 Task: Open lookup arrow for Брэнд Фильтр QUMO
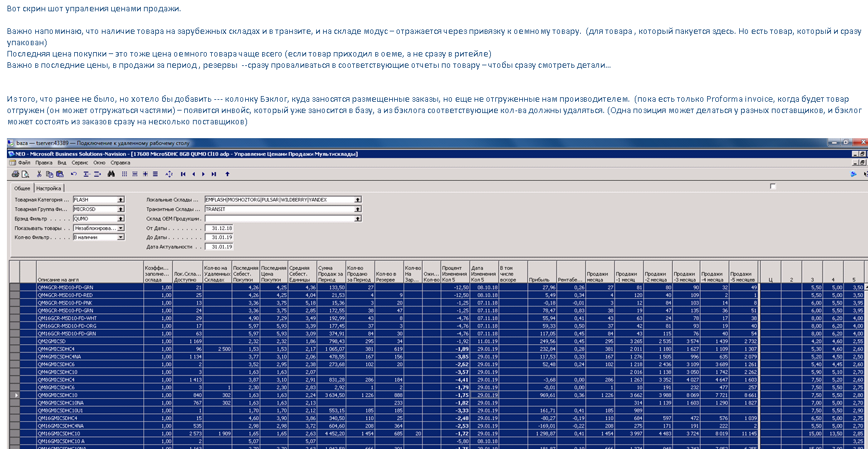pos(121,219)
